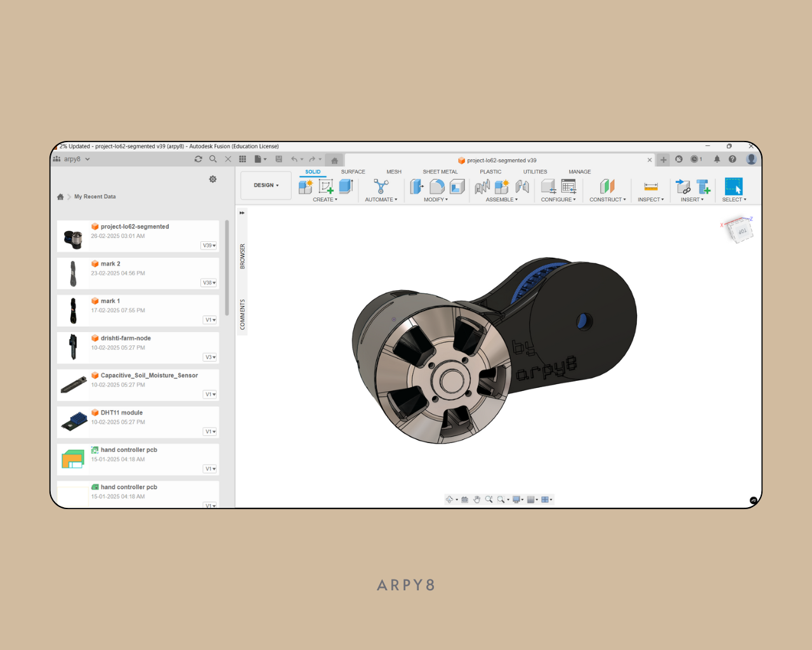Toggle the Comments side panel

pyautogui.click(x=242, y=314)
